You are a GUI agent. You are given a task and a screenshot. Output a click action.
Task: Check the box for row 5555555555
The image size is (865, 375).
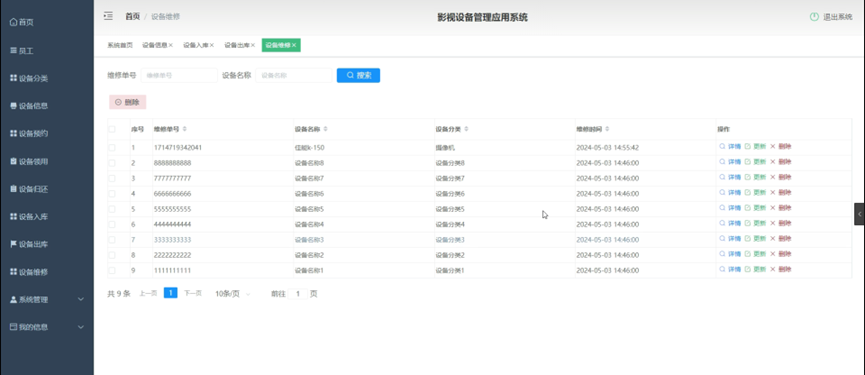pyautogui.click(x=112, y=209)
